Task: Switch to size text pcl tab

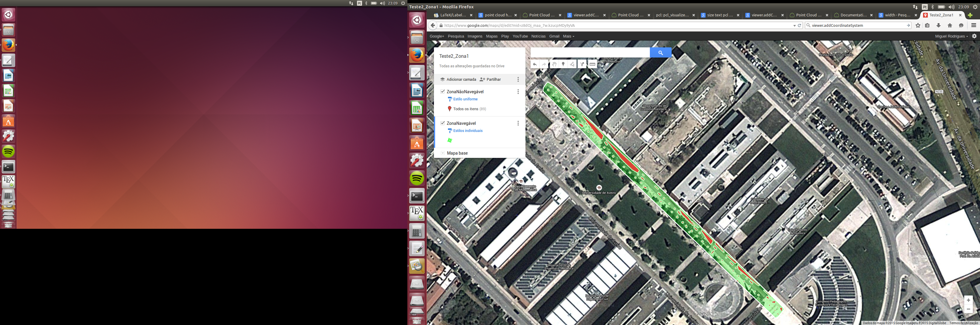Action: click(x=720, y=15)
